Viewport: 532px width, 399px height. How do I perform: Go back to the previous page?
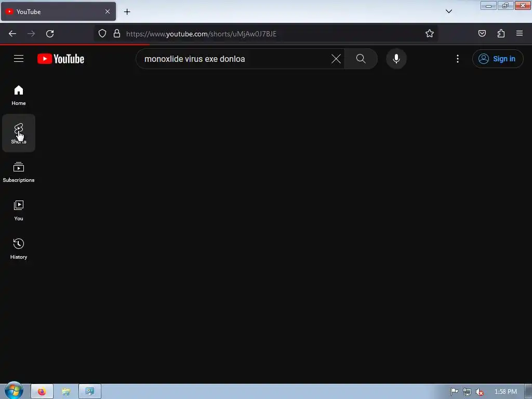12,34
